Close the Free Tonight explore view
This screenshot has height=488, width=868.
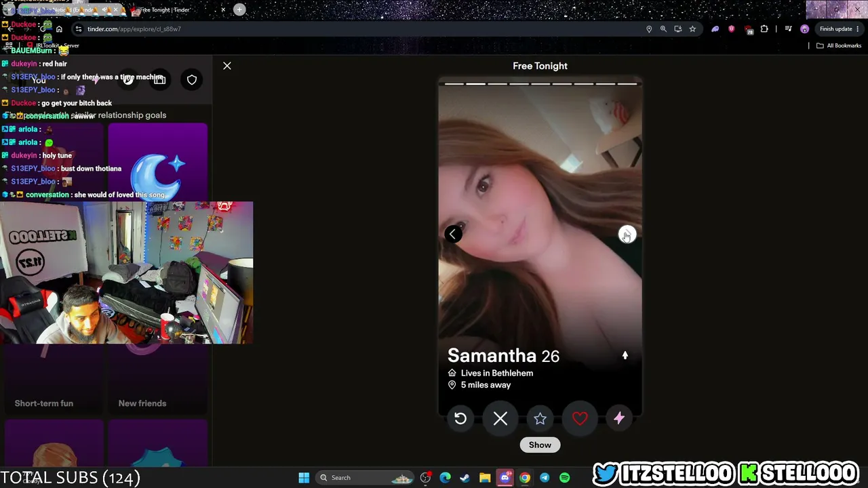(227, 66)
